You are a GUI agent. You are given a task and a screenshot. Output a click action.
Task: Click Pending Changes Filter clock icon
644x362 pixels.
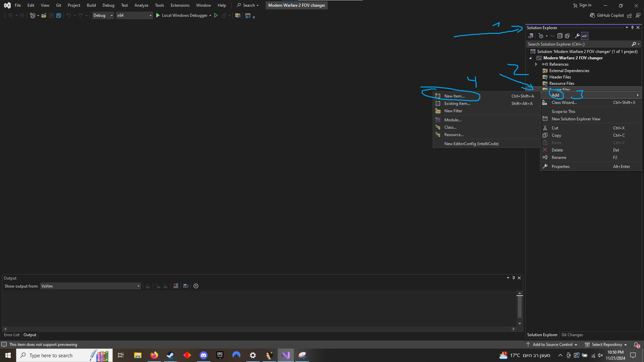pyautogui.click(x=541, y=36)
